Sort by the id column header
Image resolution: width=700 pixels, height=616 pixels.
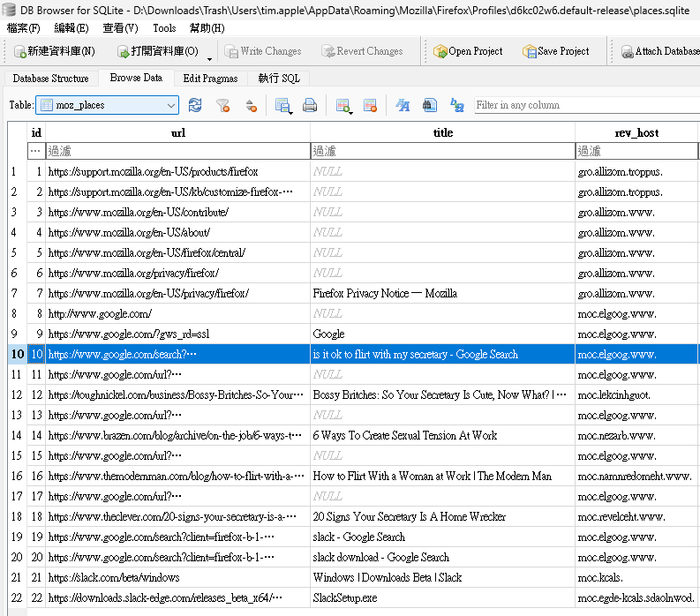click(x=36, y=132)
